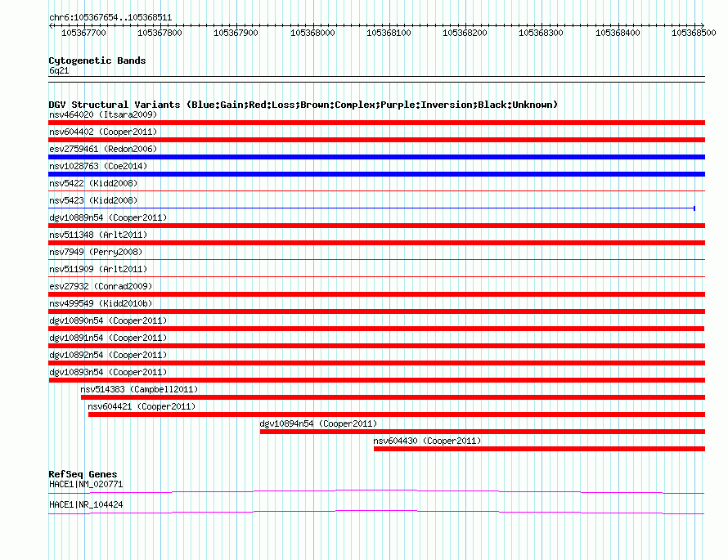The height and width of the screenshot is (560, 728).
Task: Click the 105368000 ruler position marker
Action: [312, 33]
